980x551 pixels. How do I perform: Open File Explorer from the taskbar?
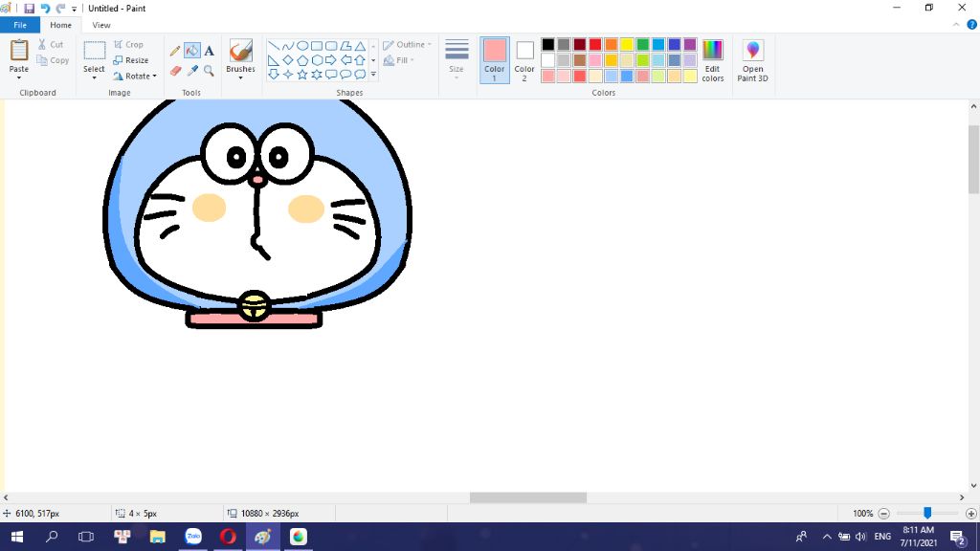click(158, 537)
